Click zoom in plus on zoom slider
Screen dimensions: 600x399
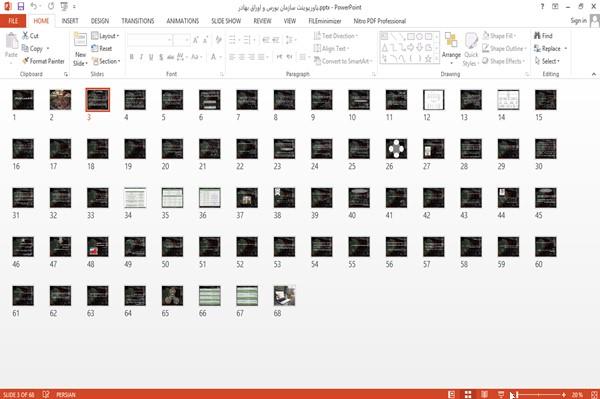[564, 395]
